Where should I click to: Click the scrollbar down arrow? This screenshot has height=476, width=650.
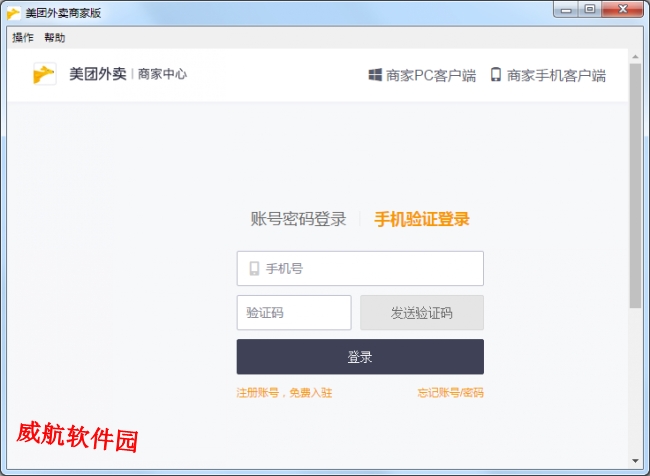(x=635, y=461)
